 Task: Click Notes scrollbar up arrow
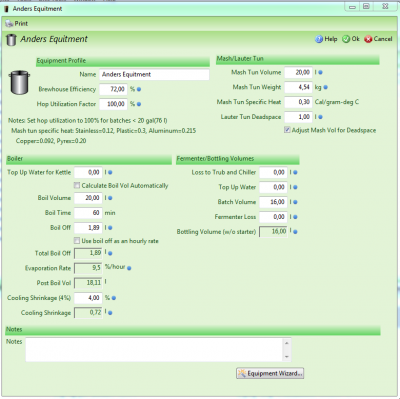click(287, 342)
